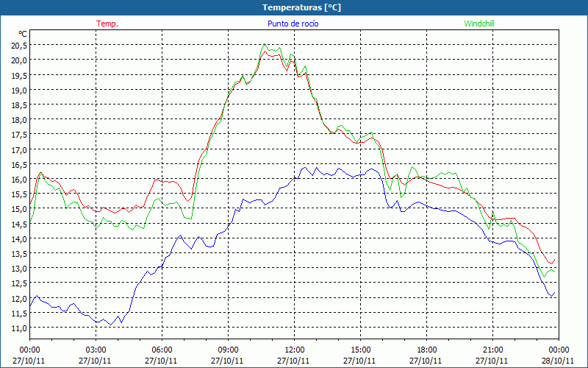
Task: Click the '13,0' y-axis value
Action: tap(19, 269)
